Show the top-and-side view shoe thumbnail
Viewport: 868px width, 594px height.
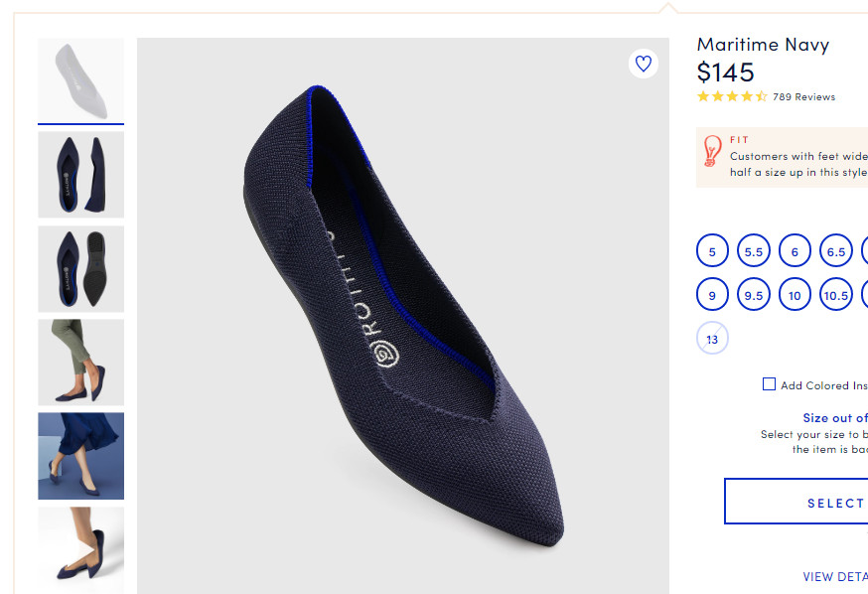(x=80, y=174)
